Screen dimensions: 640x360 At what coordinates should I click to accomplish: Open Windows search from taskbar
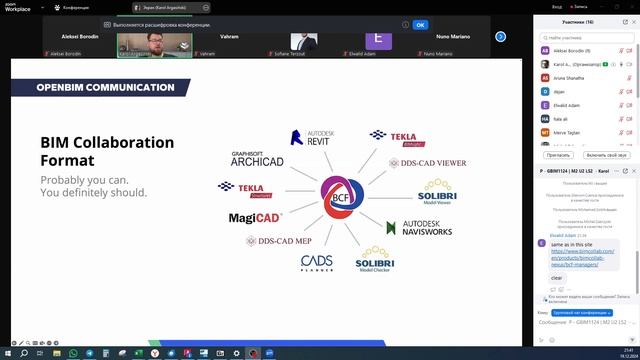point(24,353)
